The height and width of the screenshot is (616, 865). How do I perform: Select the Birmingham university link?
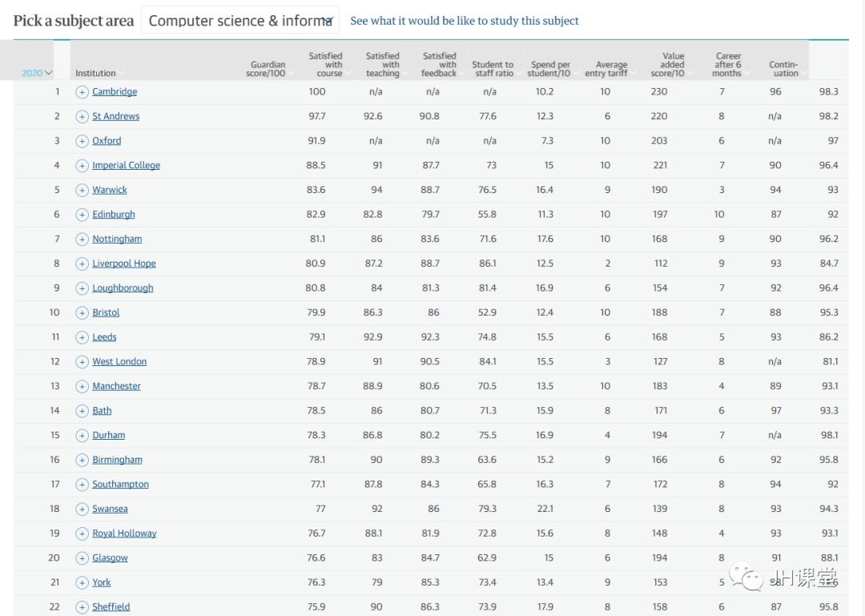tap(117, 459)
